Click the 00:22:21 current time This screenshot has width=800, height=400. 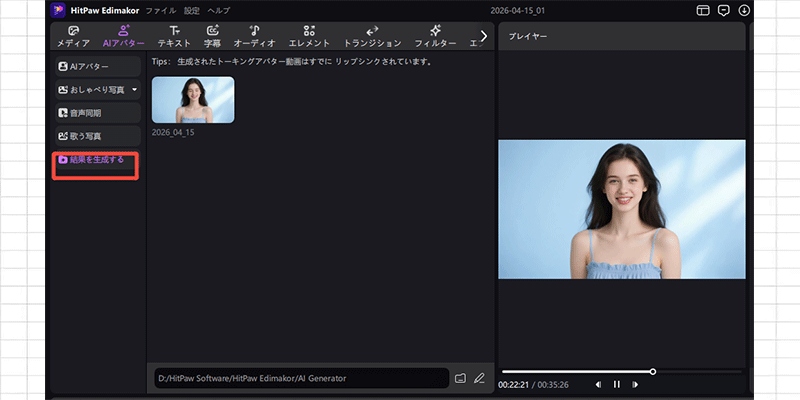tap(513, 385)
